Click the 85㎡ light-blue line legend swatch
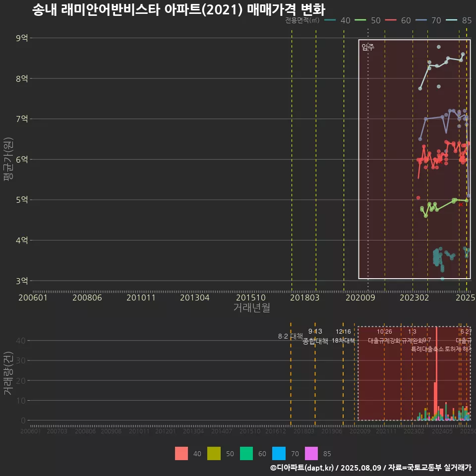 pos(451,20)
